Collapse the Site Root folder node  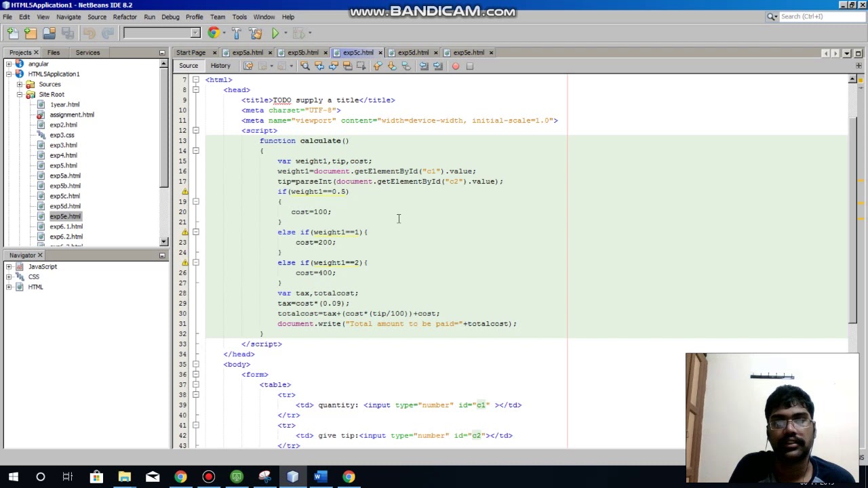[x=19, y=94]
